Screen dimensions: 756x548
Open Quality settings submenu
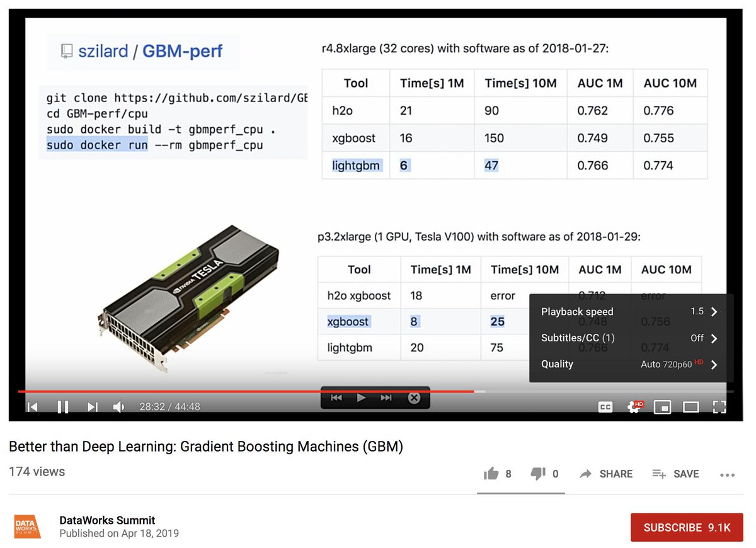(x=631, y=364)
